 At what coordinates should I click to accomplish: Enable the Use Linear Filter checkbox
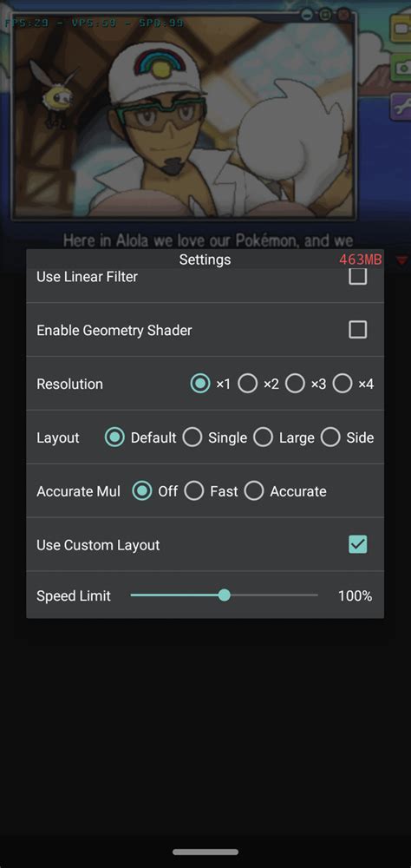pos(358,276)
